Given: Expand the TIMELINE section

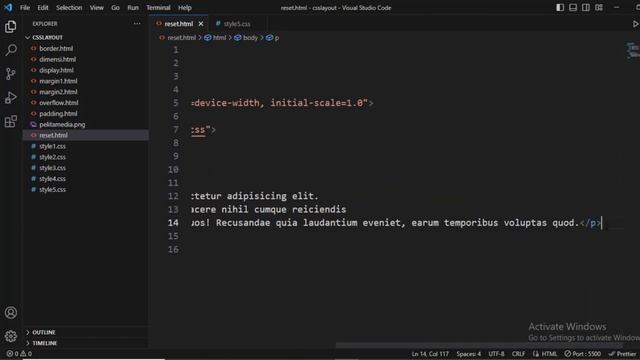Looking at the screenshot, I should pyautogui.click(x=44, y=343).
